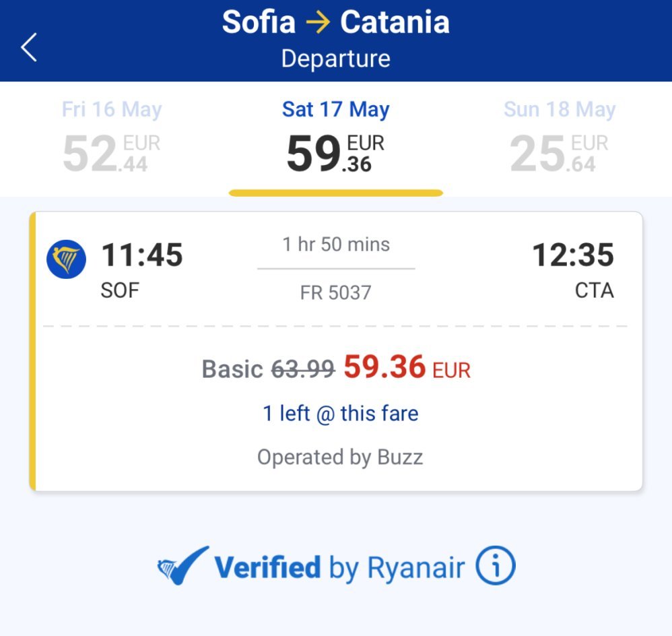Click the Ryanair harp logo on the flight card
The height and width of the screenshot is (636, 672).
[x=66, y=259]
